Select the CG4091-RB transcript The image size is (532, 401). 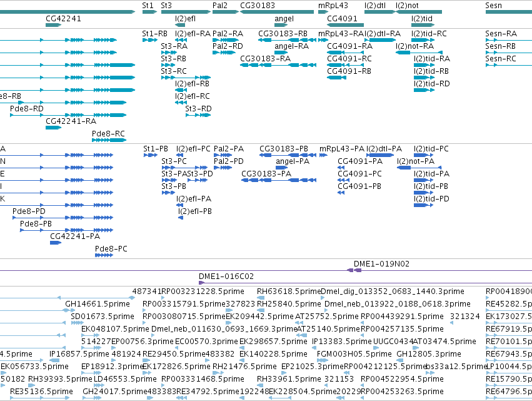[x=336, y=78]
